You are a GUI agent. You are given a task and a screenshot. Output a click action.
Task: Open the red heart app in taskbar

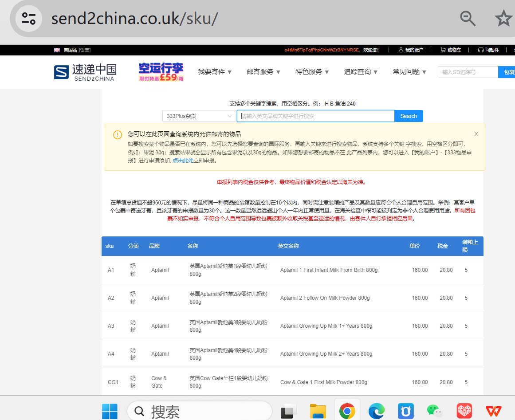coord(464,411)
